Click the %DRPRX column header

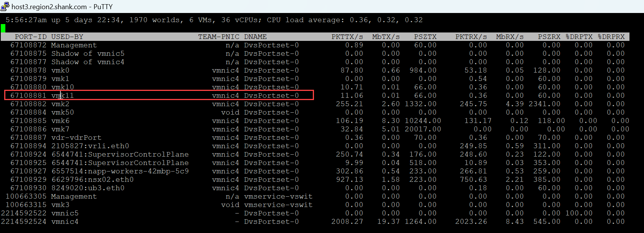[x=611, y=37]
